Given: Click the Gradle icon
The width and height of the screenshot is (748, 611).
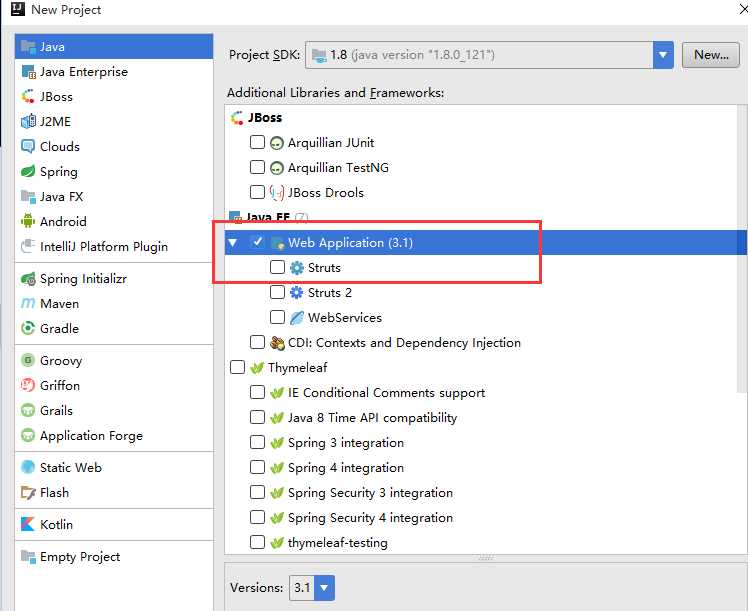Looking at the screenshot, I should click(28, 328).
